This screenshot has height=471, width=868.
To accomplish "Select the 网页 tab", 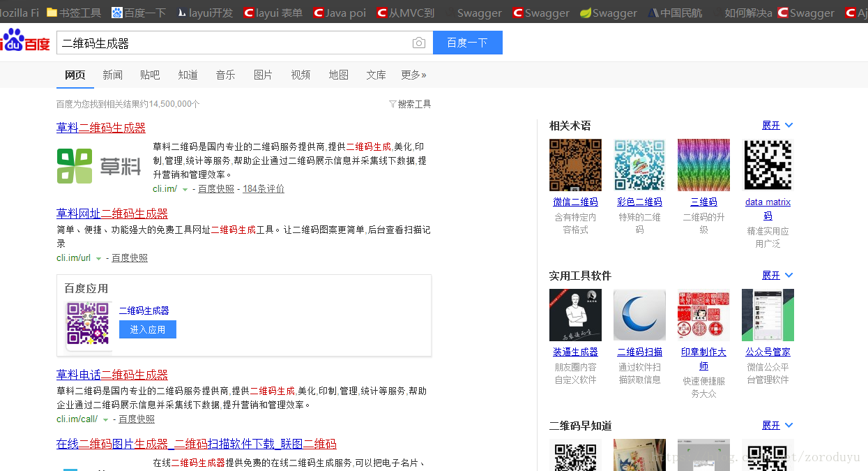I will [x=75, y=75].
